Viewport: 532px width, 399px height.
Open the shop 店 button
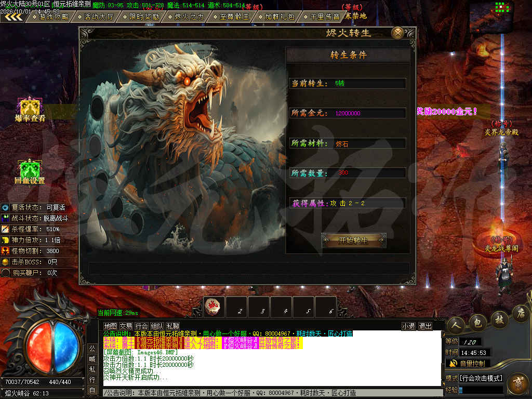520,313
